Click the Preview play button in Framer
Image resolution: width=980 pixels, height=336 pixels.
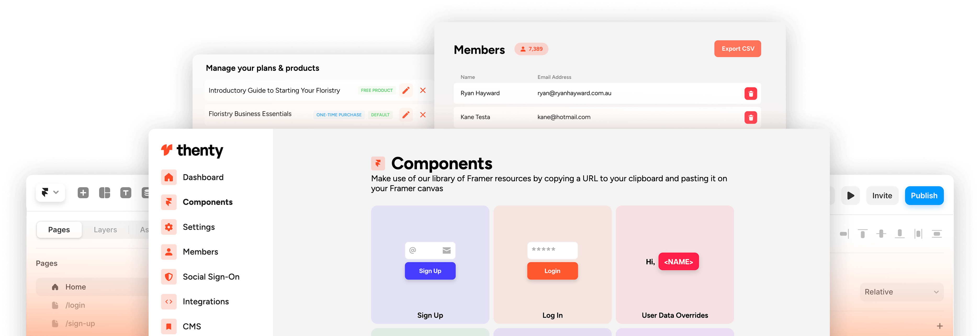pyautogui.click(x=851, y=195)
